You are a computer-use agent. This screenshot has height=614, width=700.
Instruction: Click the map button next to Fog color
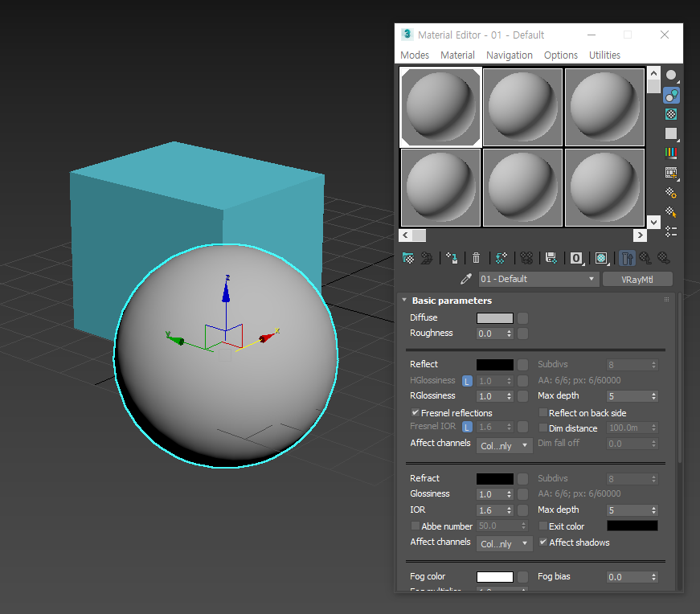[x=522, y=577]
